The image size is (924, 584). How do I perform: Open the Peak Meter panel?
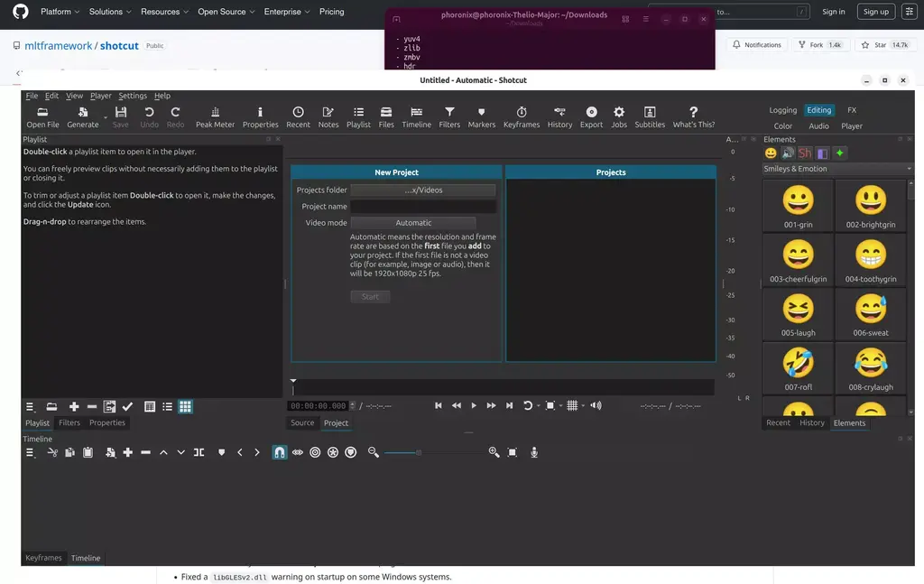(x=215, y=116)
